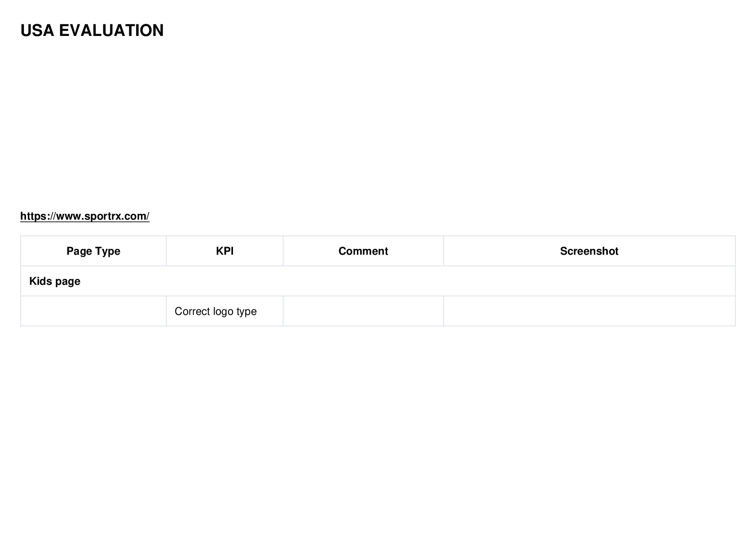Select the KPI column header
The image size is (756, 535).
click(x=224, y=251)
